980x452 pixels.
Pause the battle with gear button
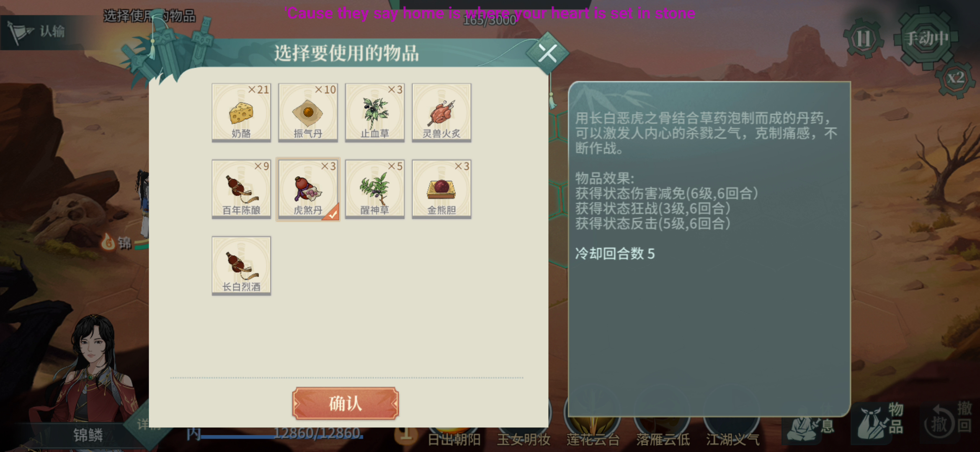(x=864, y=39)
